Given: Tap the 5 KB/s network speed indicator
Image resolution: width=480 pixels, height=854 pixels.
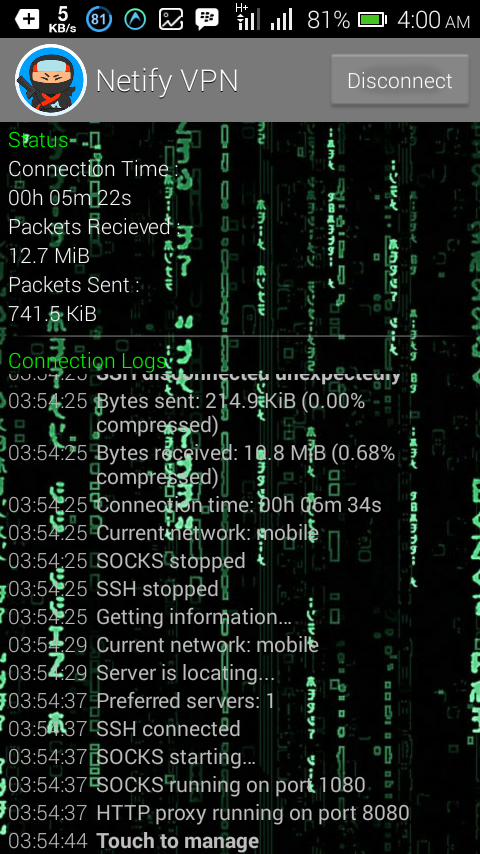Looking at the screenshot, I should 63,20.
